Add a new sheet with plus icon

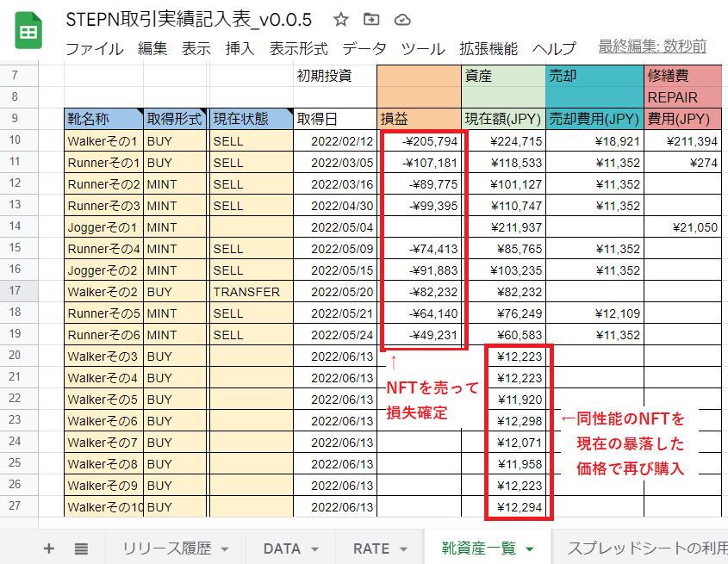tap(49, 549)
